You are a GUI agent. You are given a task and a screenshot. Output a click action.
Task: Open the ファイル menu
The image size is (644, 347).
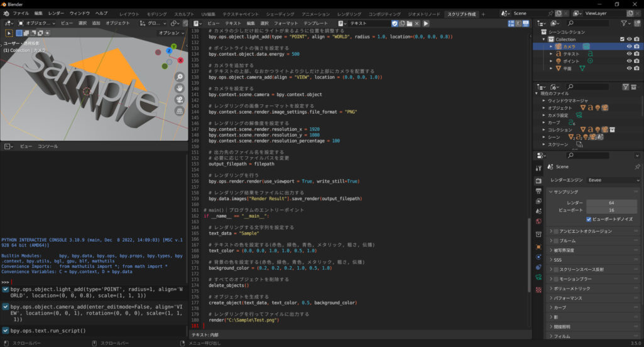click(21, 14)
